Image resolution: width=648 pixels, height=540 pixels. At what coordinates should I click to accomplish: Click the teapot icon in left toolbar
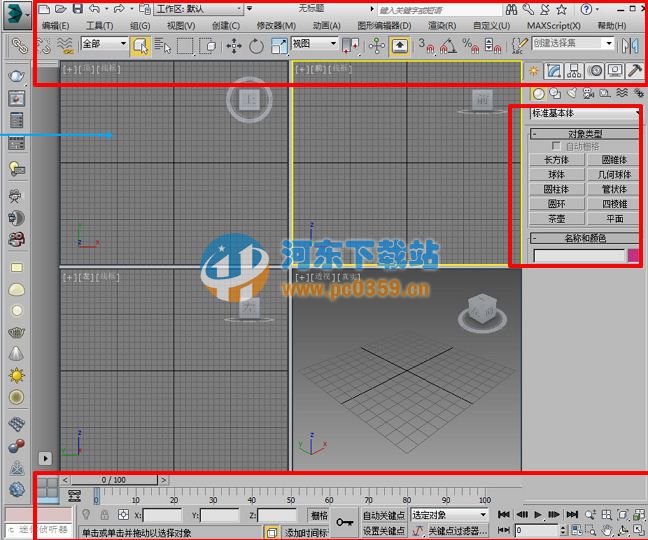pos(17,76)
